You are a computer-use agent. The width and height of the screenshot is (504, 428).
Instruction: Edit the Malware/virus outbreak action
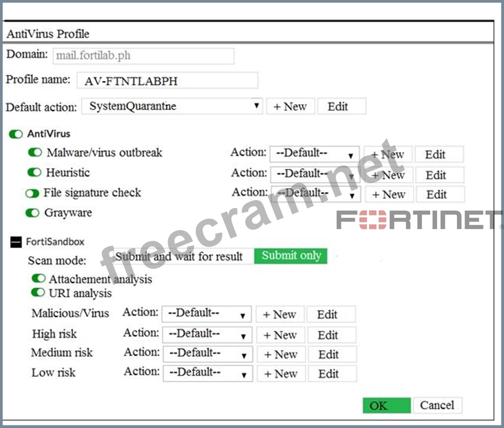tap(439, 155)
